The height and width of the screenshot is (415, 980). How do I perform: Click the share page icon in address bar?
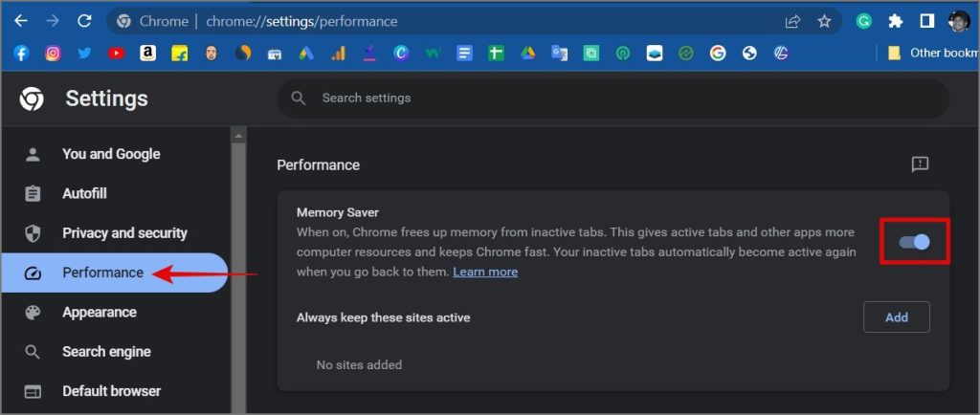792,21
